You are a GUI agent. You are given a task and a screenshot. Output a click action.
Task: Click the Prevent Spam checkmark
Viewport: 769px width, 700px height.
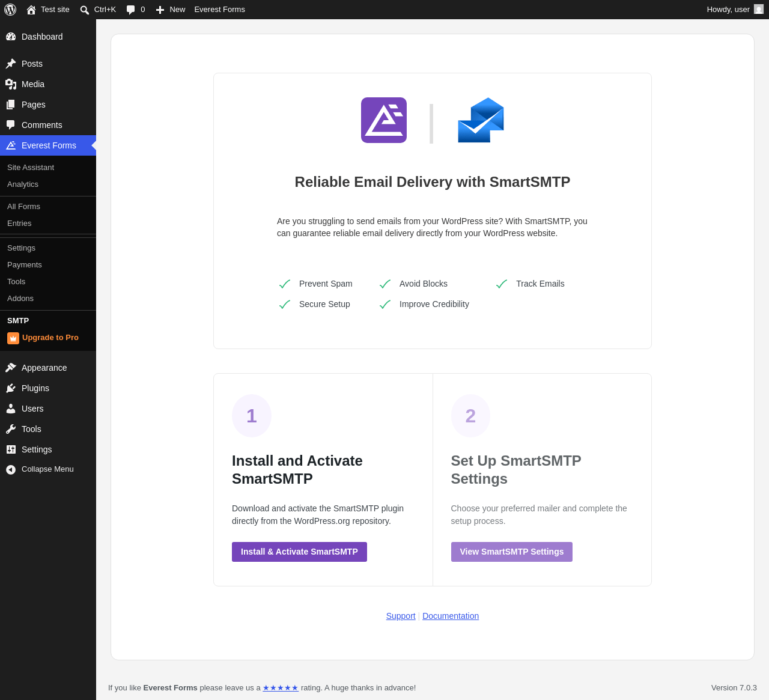click(x=285, y=284)
